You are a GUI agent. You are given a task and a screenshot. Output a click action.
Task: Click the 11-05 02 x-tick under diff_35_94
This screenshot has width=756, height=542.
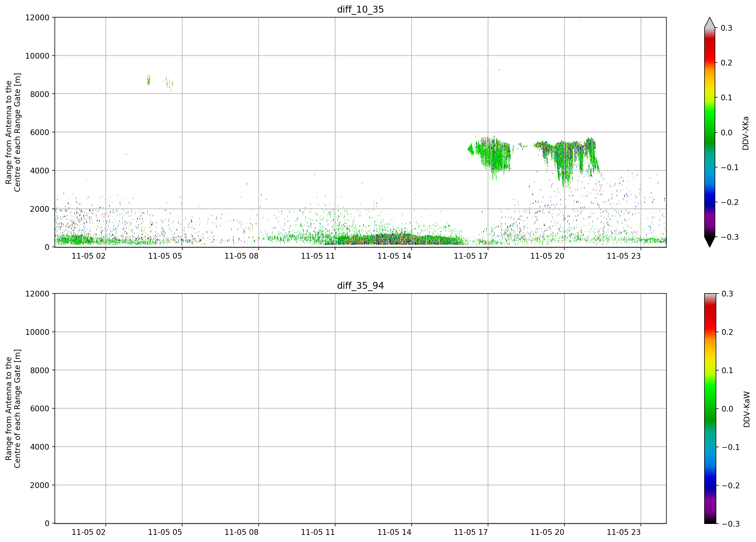tap(88, 532)
